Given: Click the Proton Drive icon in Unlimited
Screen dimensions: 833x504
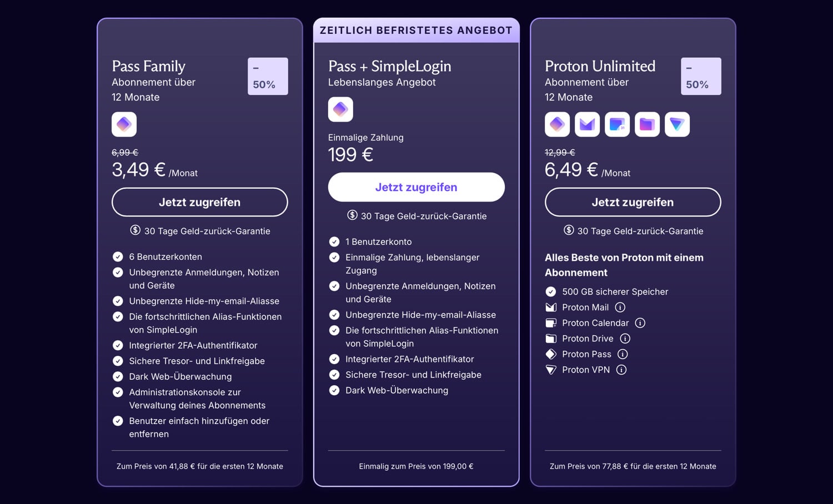Looking at the screenshot, I should coord(647,124).
